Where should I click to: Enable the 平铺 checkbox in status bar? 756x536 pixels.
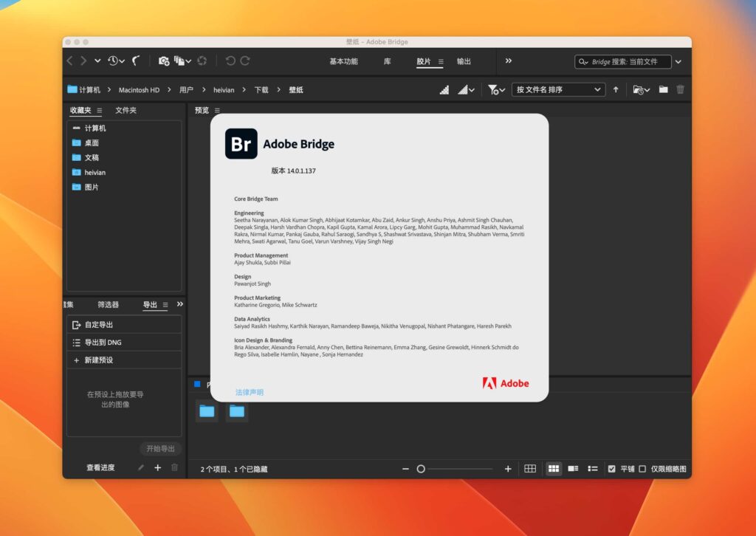[612, 468]
